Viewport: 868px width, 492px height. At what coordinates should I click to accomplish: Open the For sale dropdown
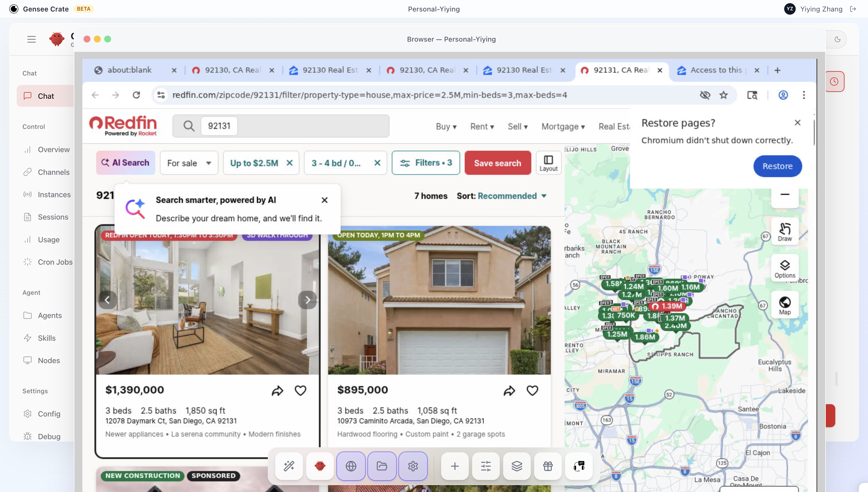tap(189, 163)
